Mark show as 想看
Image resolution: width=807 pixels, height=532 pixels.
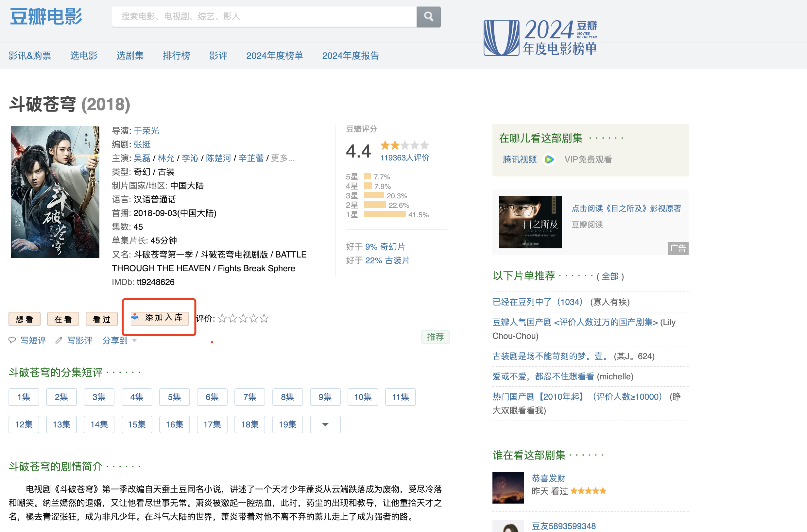(25, 319)
